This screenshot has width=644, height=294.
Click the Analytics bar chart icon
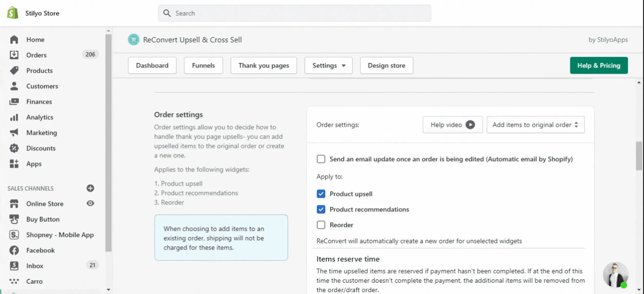click(14, 117)
